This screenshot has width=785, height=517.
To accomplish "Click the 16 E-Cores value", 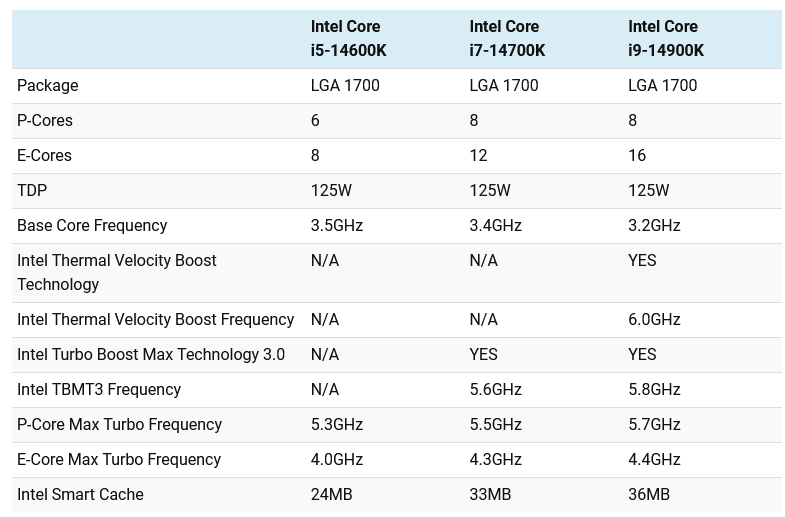I will tap(637, 156).
